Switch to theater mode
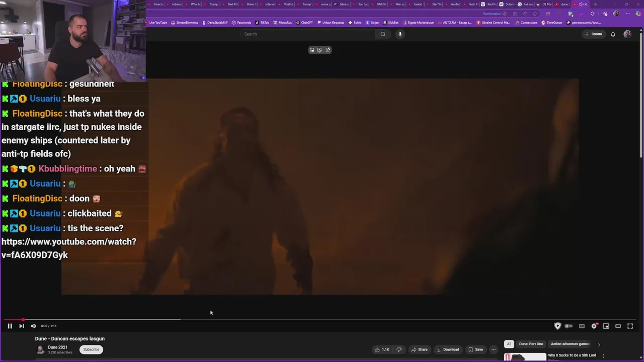The height and width of the screenshot is (362, 644). tap(618, 326)
